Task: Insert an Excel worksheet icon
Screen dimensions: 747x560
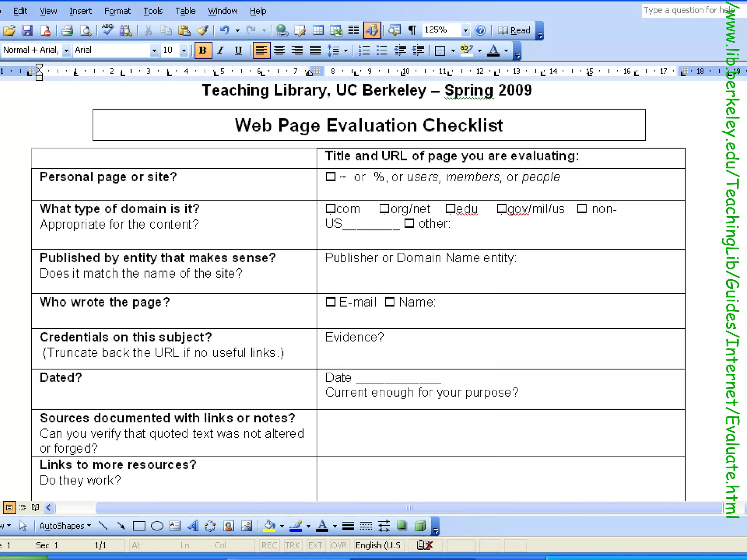Action: click(x=336, y=30)
